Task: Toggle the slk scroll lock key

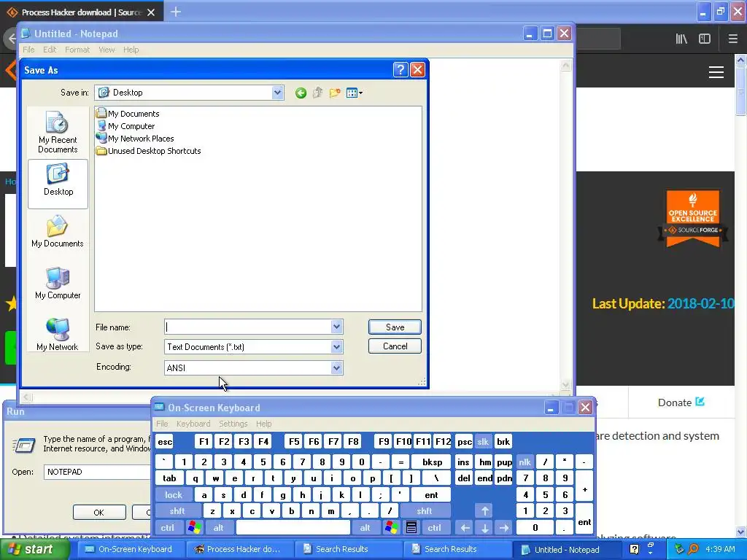Action: (x=483, y=442)
